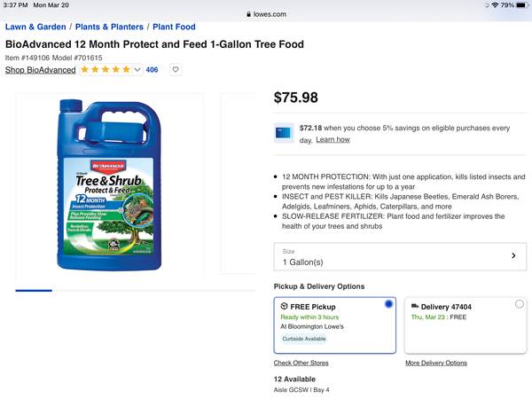Image resolution: width=532 pixels, height=399 pixels.
Task: Open the Plant Food breadcrumb
Action: click(174, 27)
